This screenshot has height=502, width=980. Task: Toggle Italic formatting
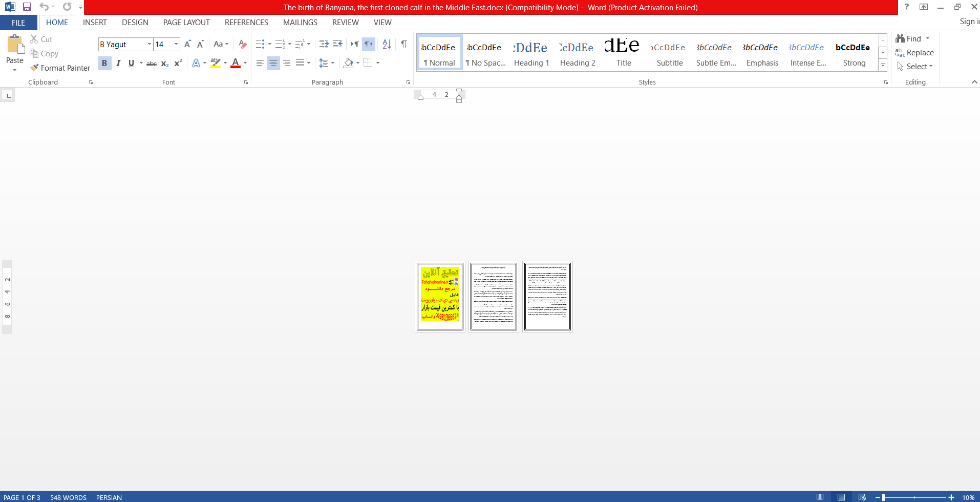click(x=118, y=63)
